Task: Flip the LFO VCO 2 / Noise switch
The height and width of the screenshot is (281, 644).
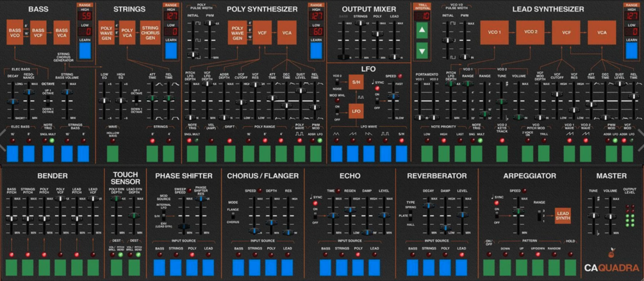Action: (x=338, y=82)
